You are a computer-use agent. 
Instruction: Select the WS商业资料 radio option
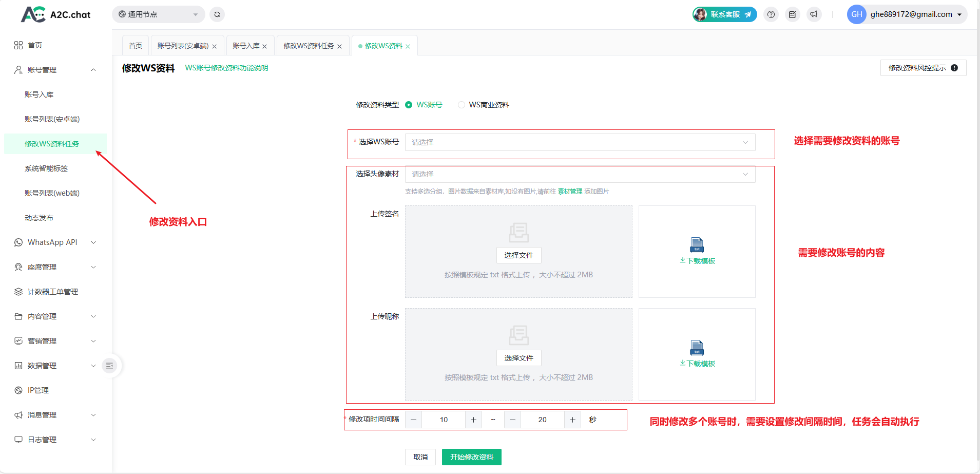(462, 105)
